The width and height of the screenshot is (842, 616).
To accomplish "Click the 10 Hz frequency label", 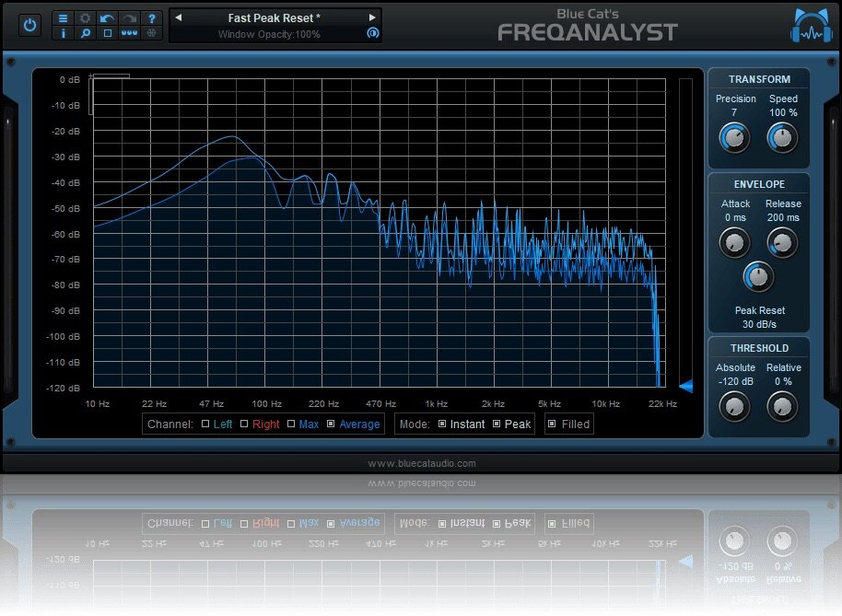I will click(98, 403).
